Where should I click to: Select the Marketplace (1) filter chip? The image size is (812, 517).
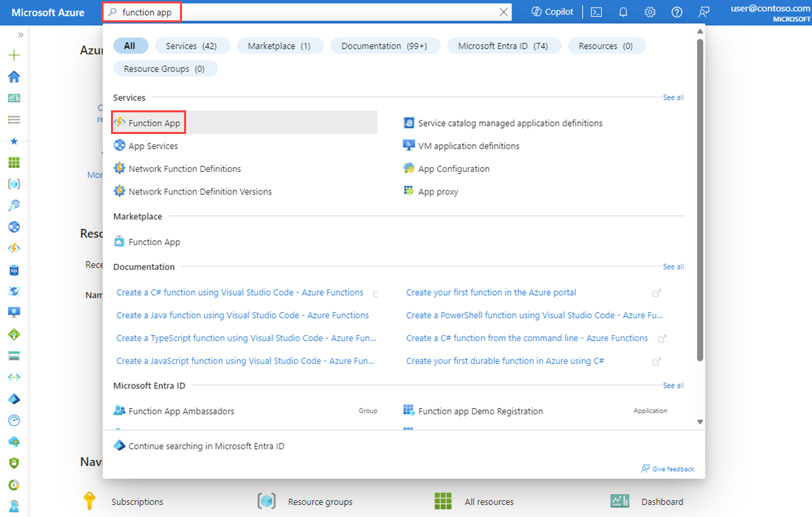point(279,46)
